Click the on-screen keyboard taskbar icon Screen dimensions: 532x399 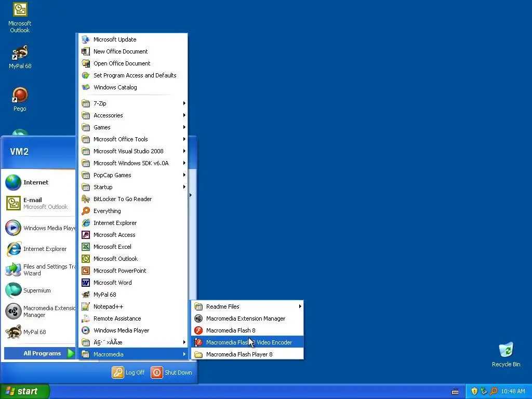[455, 392]
